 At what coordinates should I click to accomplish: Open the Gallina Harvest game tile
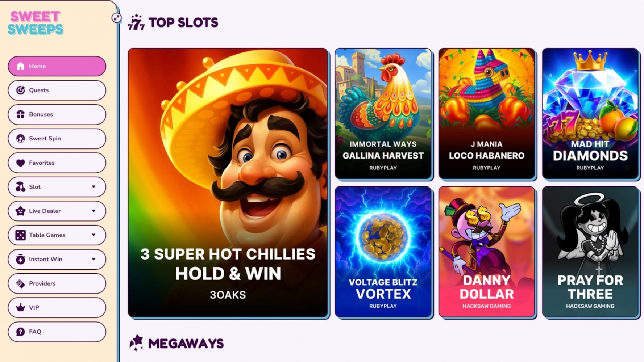tap(383, 114)
